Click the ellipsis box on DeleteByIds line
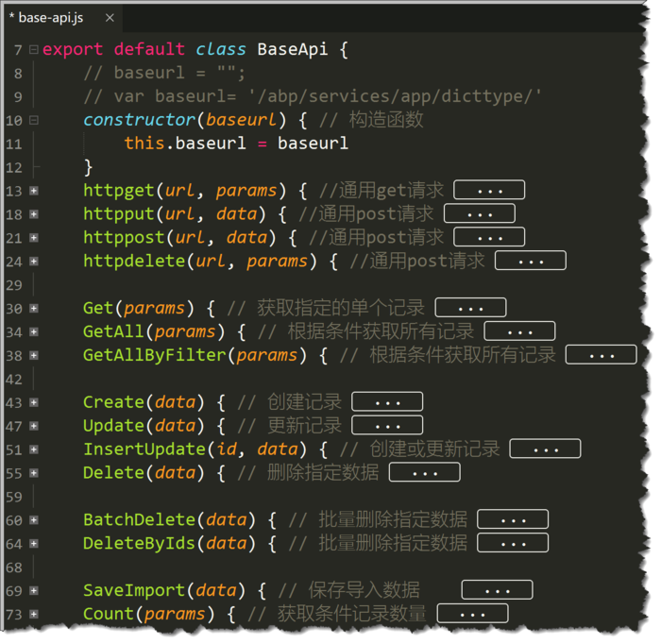661x644 pixels. (x=513, y=543)
